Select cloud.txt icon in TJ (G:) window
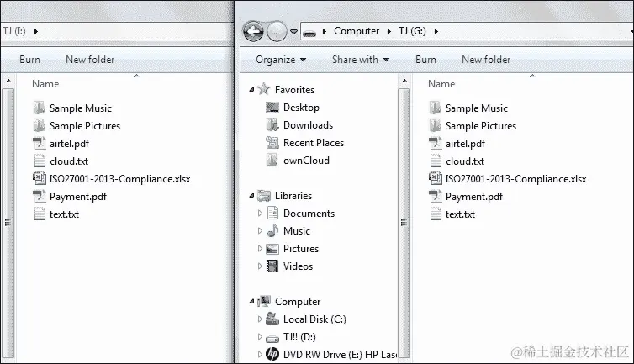Screen dimensions: 634x364 click(436, 161)
